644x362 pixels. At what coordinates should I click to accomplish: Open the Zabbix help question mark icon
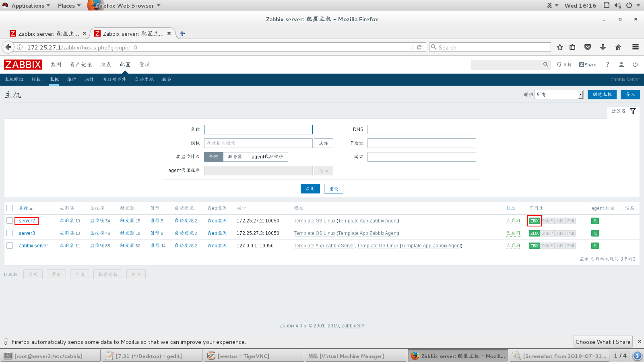point(608,64)
